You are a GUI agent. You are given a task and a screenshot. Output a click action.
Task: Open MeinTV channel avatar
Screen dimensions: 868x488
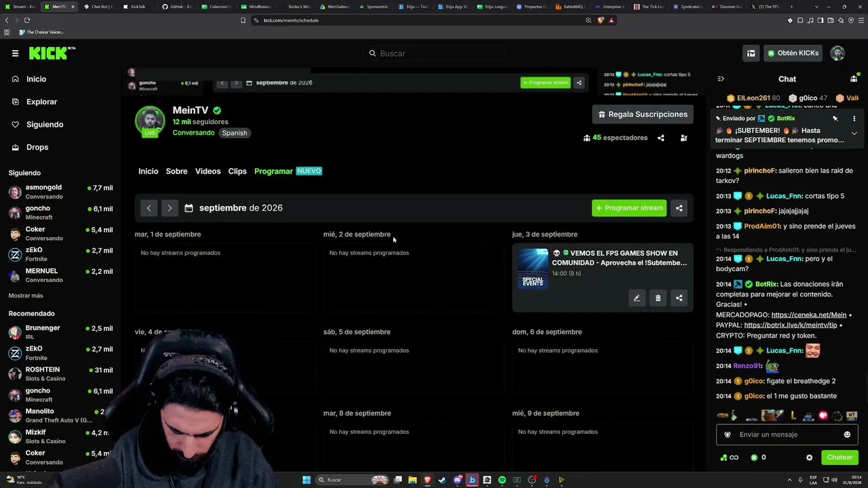point(149,121)
